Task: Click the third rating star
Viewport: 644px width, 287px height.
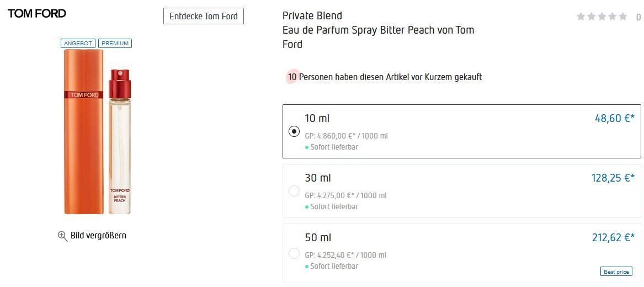Action: pyautogui.click(x=602, y=17)
